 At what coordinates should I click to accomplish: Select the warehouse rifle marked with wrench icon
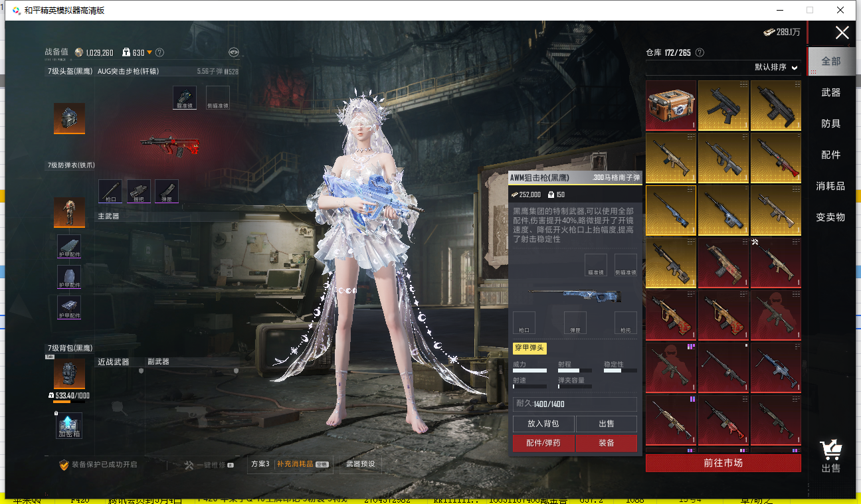point(775,262)
